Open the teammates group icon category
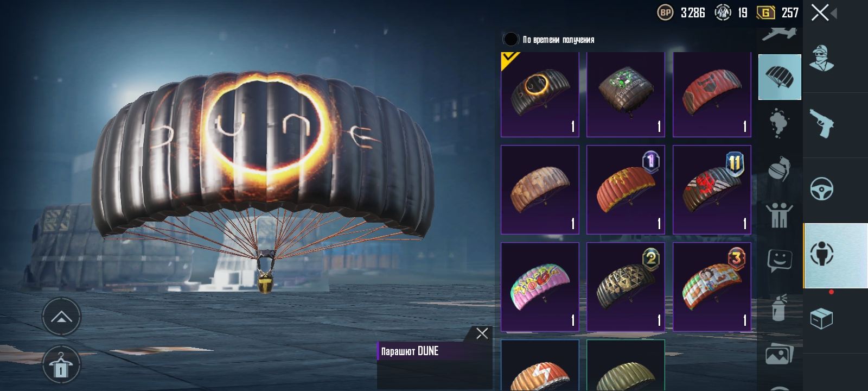The height and width of the screenshot is (391, 868). pos(779,215)
